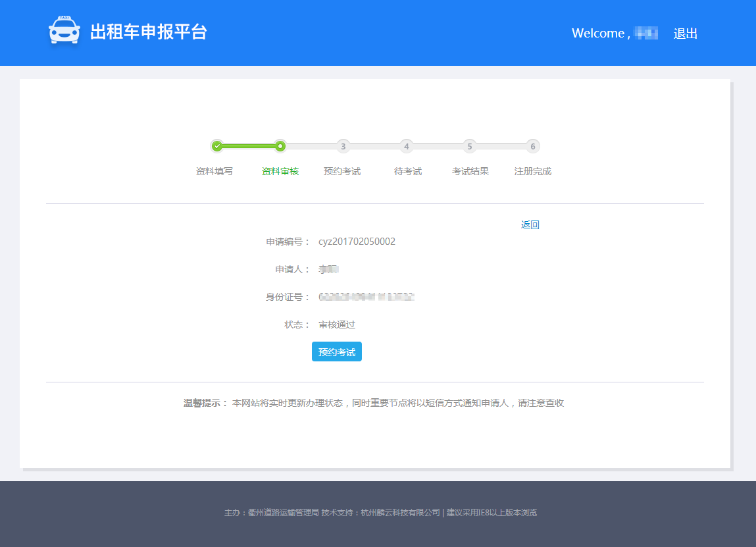Select the 资料填写 step label

click(214, 171)
